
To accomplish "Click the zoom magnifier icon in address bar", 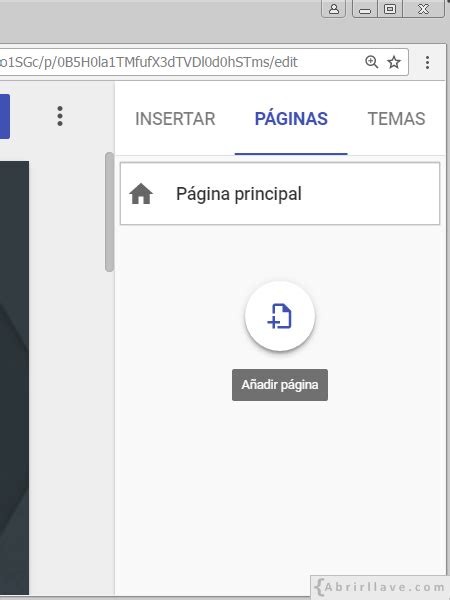I will [372, 62].
